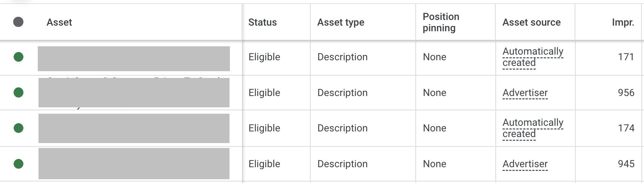Sort by the Impr. column header
Image resolution: width=644 pixels, height=183 pixels.
pyautogui.click(x=622, y=22)
